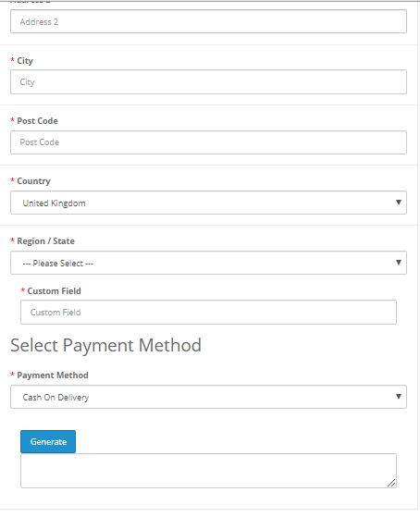The width and height of the screenshot is (420, 529).
Task: Click inside the textarea below Generate
Action: click(208, 471)
